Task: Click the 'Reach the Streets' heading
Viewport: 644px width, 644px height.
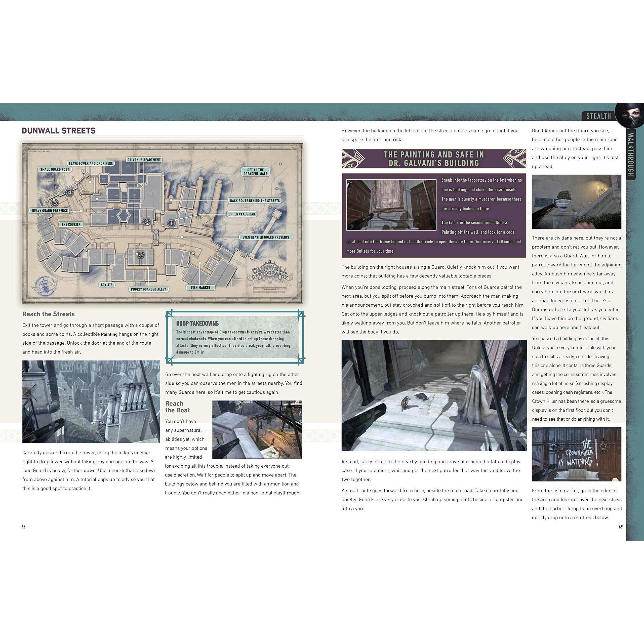Action: [48, 314]
